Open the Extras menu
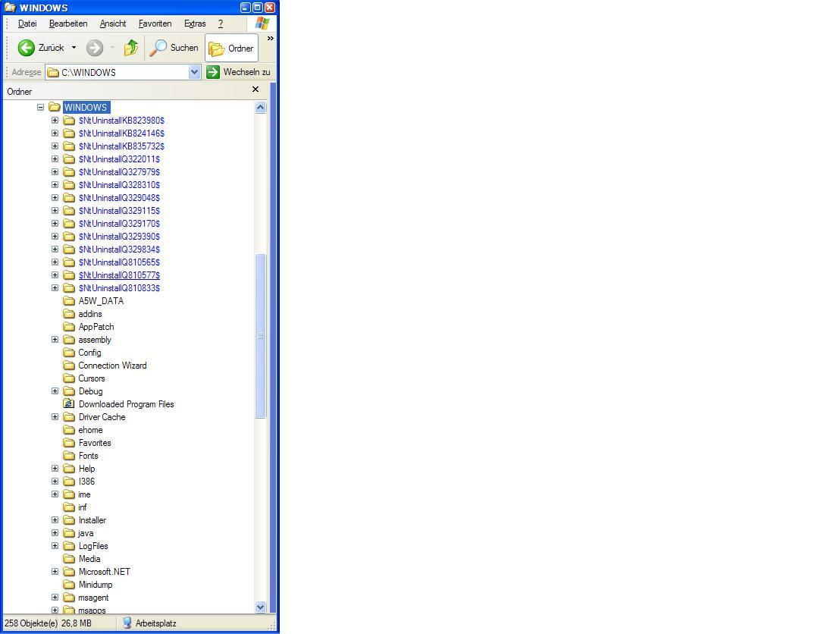 coord(195,24)
